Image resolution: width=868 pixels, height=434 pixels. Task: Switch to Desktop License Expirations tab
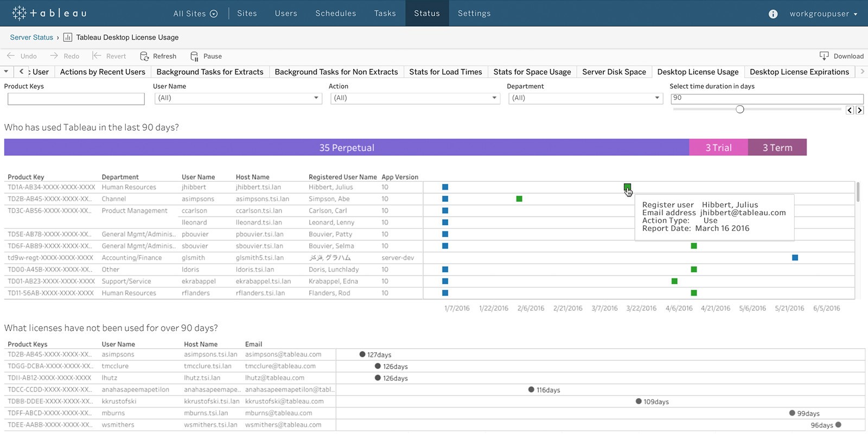tap(799, 72)
